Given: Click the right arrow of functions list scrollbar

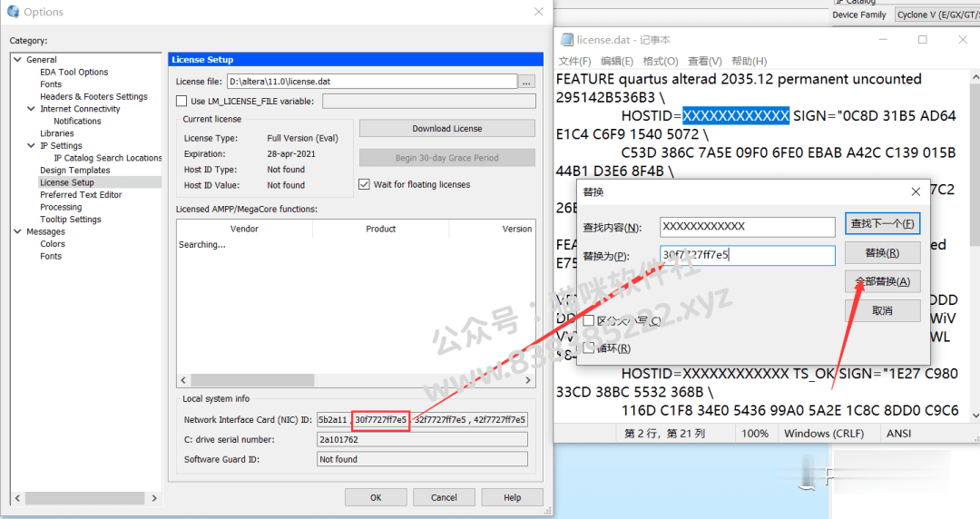Looking at the screenshot, I should [528, 380].
